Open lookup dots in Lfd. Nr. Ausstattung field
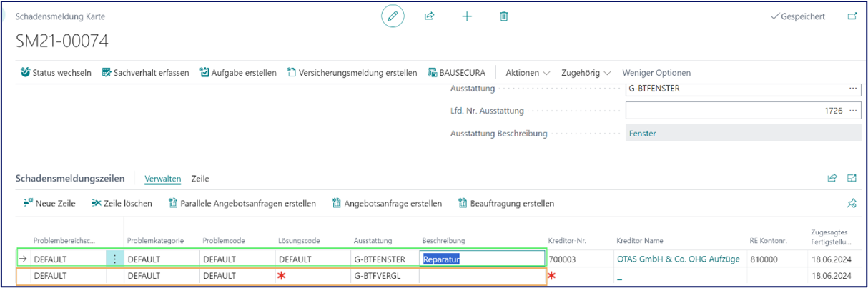Viewport: 868px width, 288px height. pos(852,111)
